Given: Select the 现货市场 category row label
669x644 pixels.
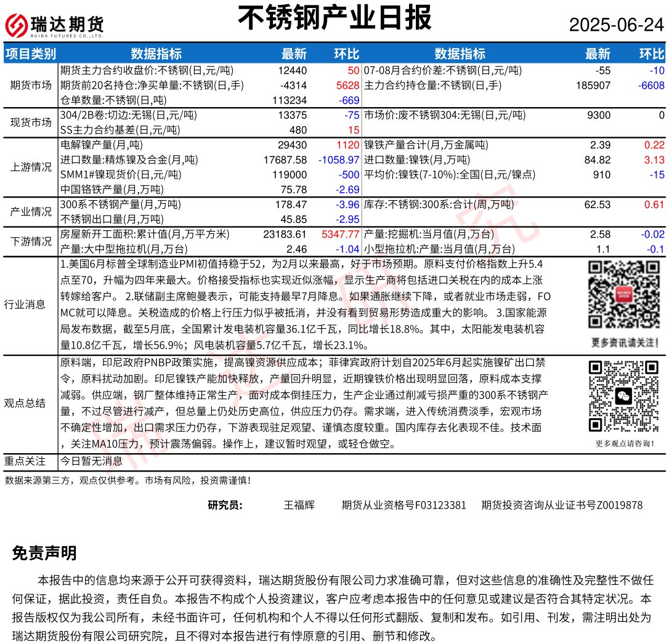Looking at the screenshot, I should tap(31, 123).
